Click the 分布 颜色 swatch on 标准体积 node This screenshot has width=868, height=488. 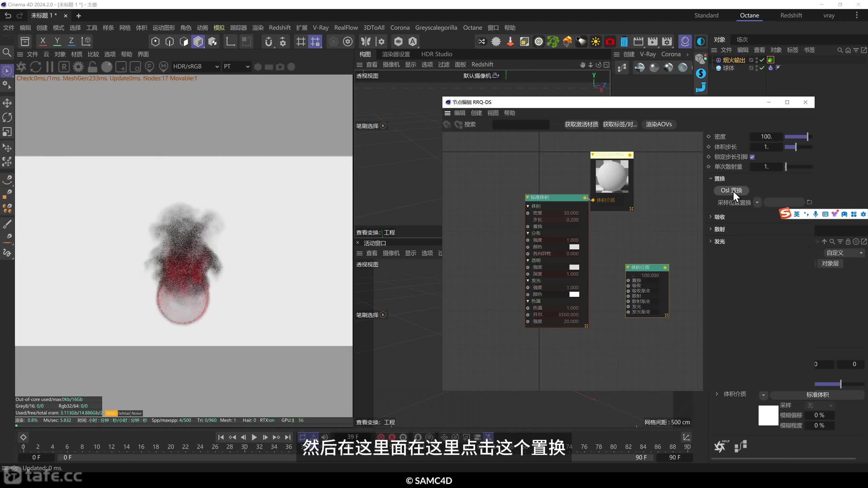click(574, 247)
